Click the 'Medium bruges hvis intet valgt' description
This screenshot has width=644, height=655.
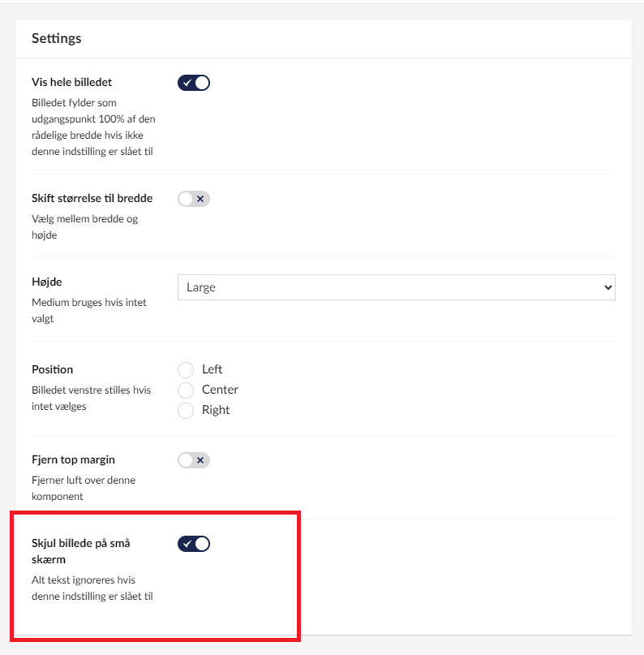[x=88, y=310]
